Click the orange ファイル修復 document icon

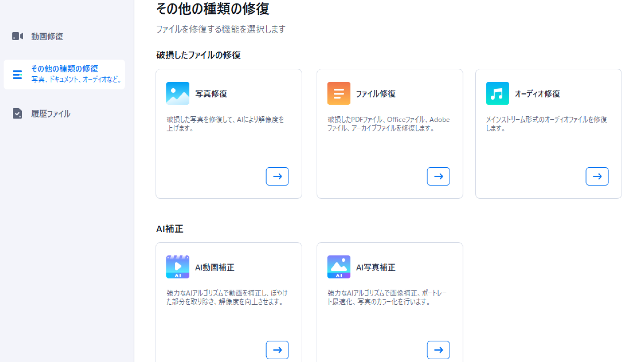pyautogui.click(x=339, y=94)
